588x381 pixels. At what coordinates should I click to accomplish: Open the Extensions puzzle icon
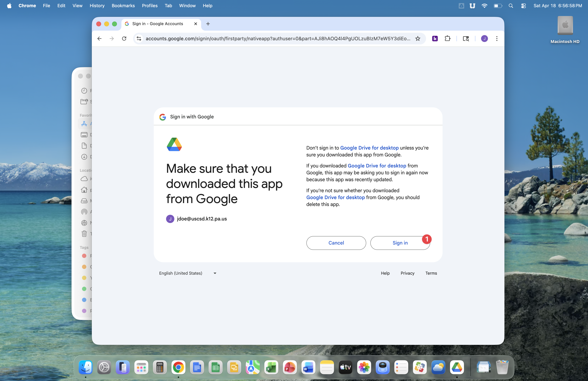click(x=447, y=39)
